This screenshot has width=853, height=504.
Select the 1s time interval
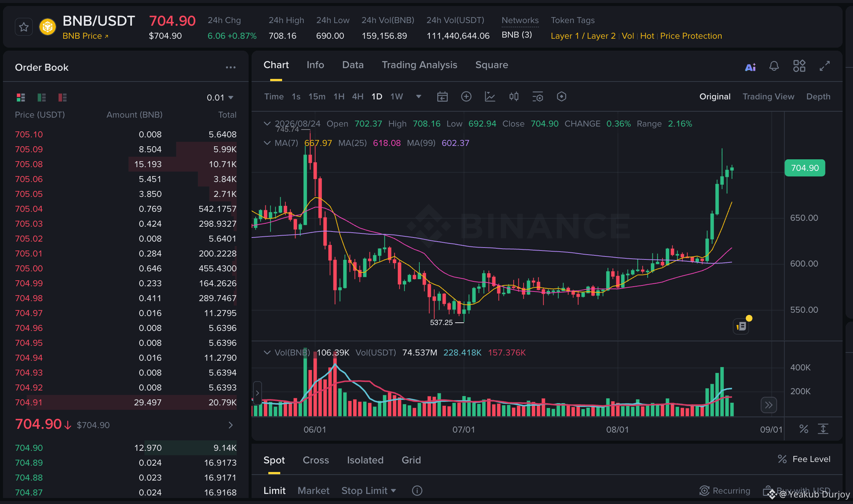pyautogui.click(x=296, y=97)
